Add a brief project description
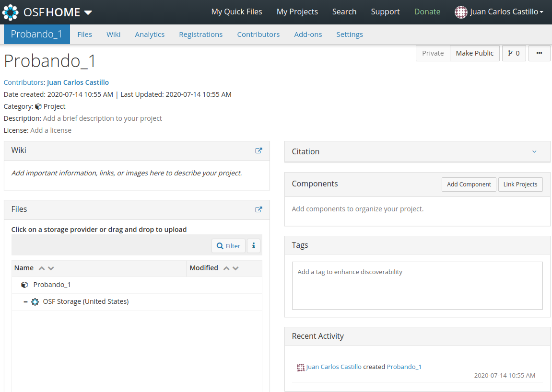Image resolution: width=552 pixels, height=392 pixels. click(103, 118)
